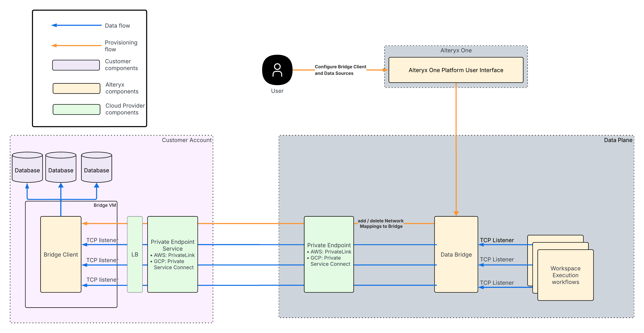Click the 'Data Plane' region label
The image size is (644, 333).
click(x=618, y=140)
